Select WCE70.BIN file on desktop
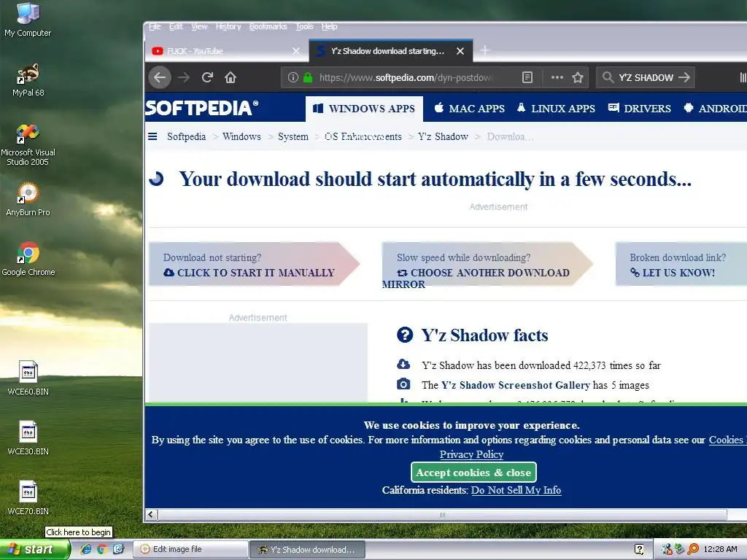The height and width of the screenshot is (560, 747). (28, 498)
